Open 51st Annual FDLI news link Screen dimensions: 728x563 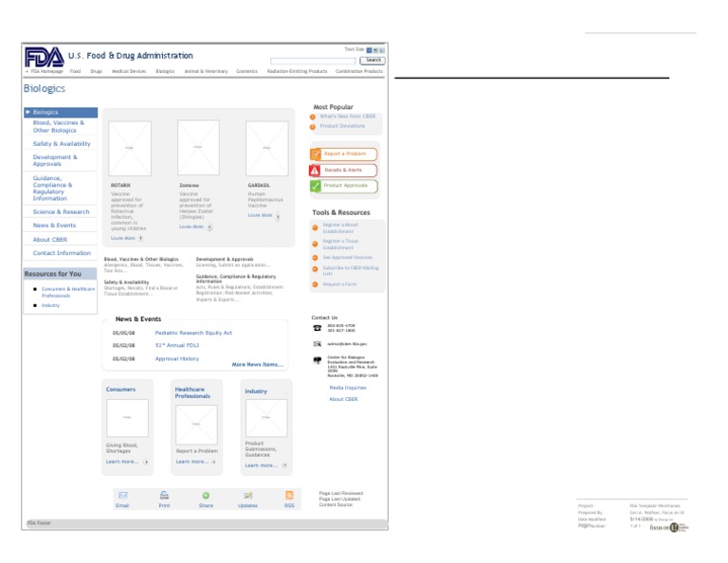177,345
